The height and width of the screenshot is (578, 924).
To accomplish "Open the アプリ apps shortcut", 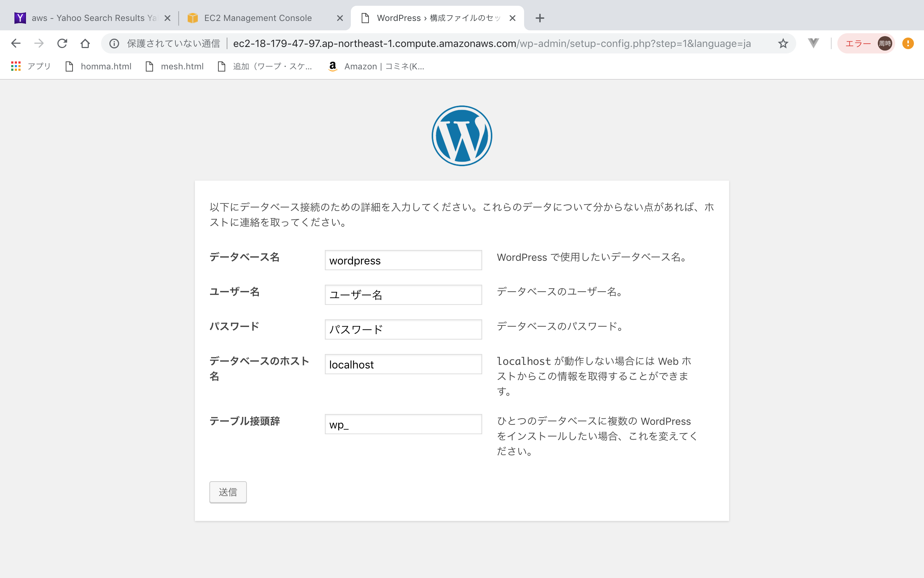I will click(x=31, y=66).
